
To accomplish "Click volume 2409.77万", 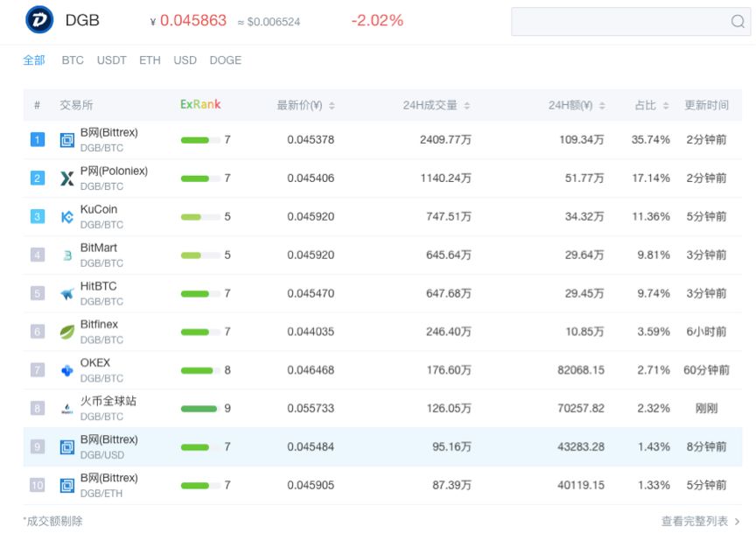I will (445, 140).
